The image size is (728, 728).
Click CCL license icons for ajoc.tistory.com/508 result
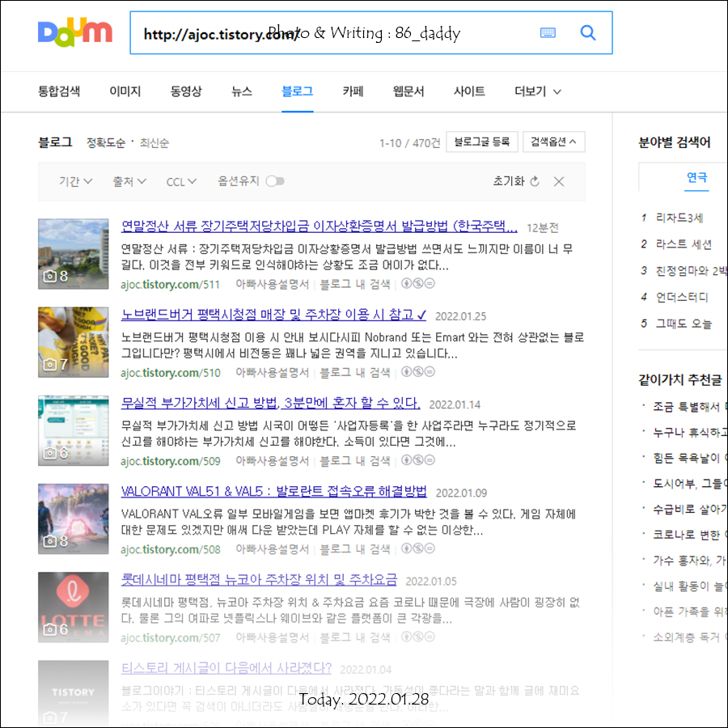418,548
